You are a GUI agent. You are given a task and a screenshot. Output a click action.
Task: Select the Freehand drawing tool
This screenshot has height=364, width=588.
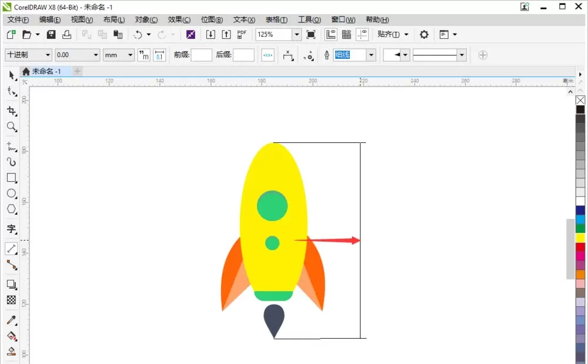pyautogui.click(x=12, y=146)
